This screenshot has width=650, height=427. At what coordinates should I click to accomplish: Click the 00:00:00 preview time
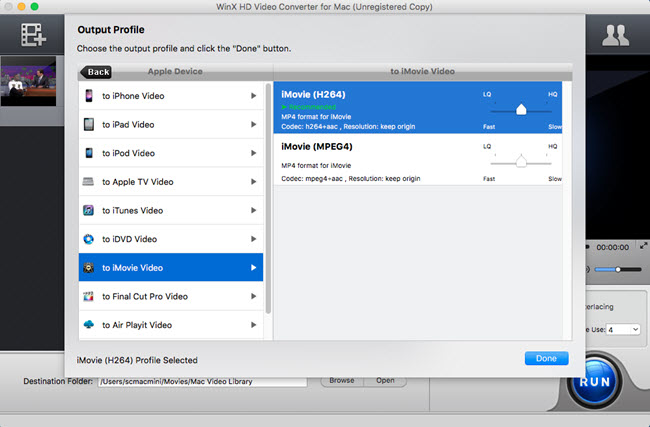[x=612, y=247]
